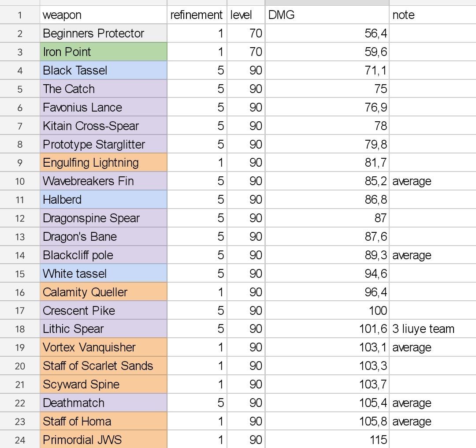Click the 'Calamity Queller' weapon cell
Screen dimensions: 476x448
[103, 292]
